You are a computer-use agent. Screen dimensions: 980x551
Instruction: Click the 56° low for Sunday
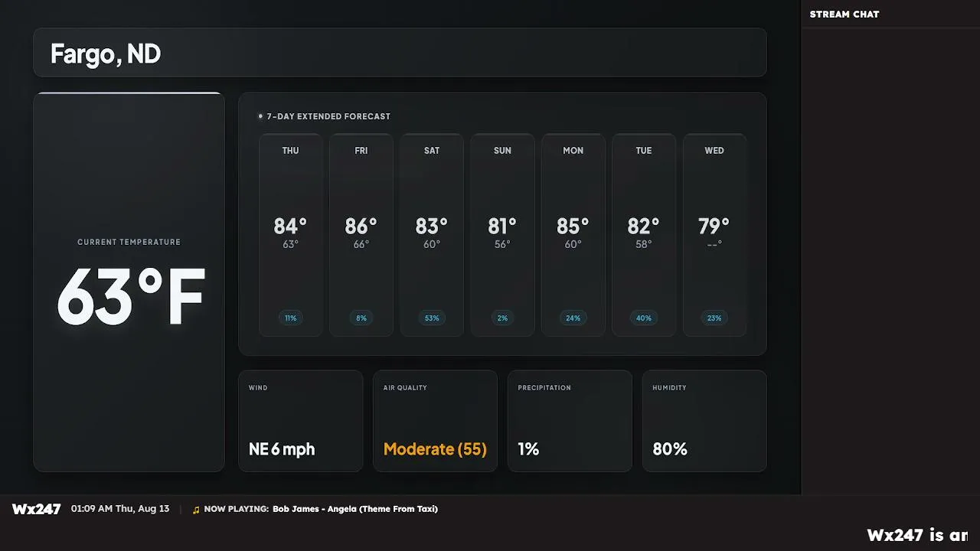click(502, 245)
